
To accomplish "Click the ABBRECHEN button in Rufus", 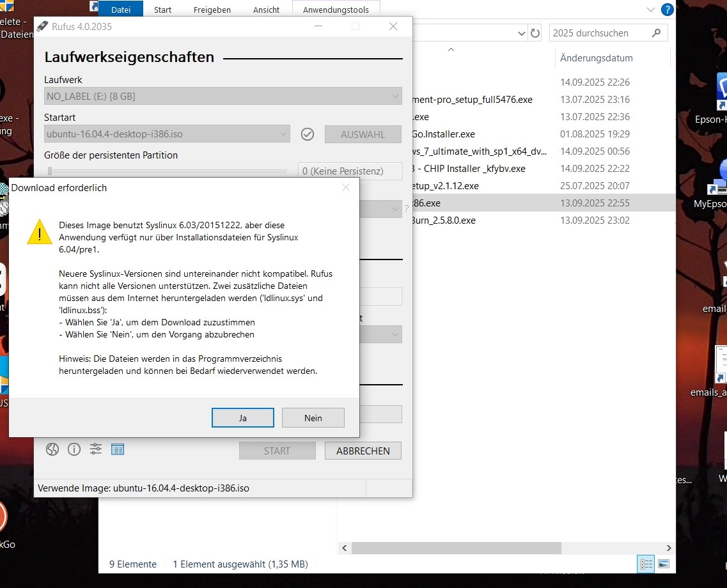I will click(x=363, y=451).
